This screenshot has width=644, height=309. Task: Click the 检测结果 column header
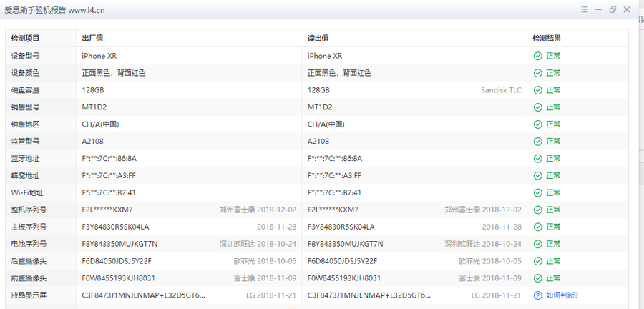click(547, 39)
